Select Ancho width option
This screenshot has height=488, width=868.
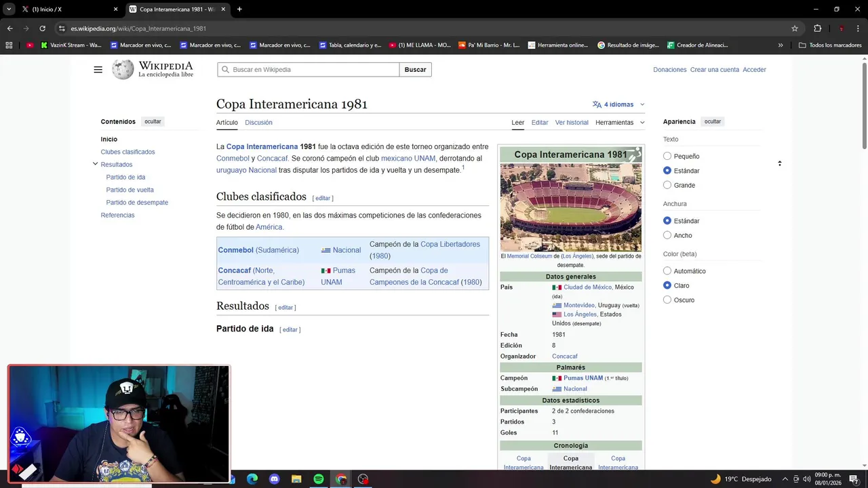[x=667, y=235]
